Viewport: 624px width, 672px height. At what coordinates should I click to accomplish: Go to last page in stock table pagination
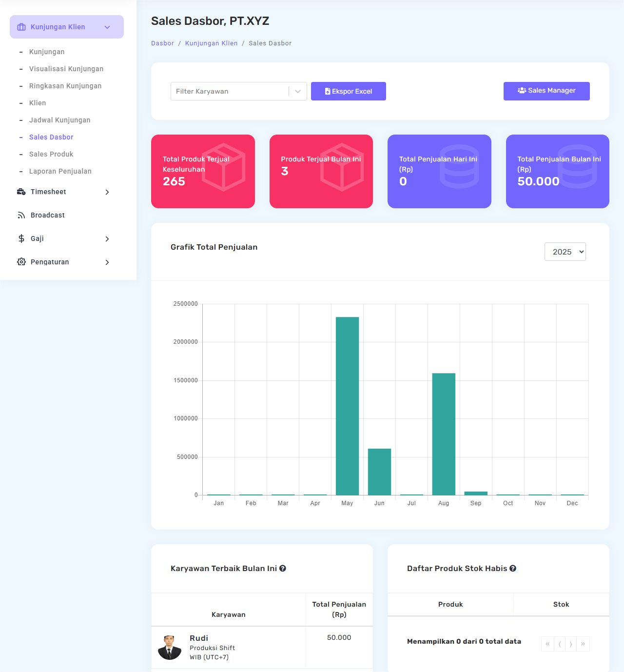[x=583, y=644]
